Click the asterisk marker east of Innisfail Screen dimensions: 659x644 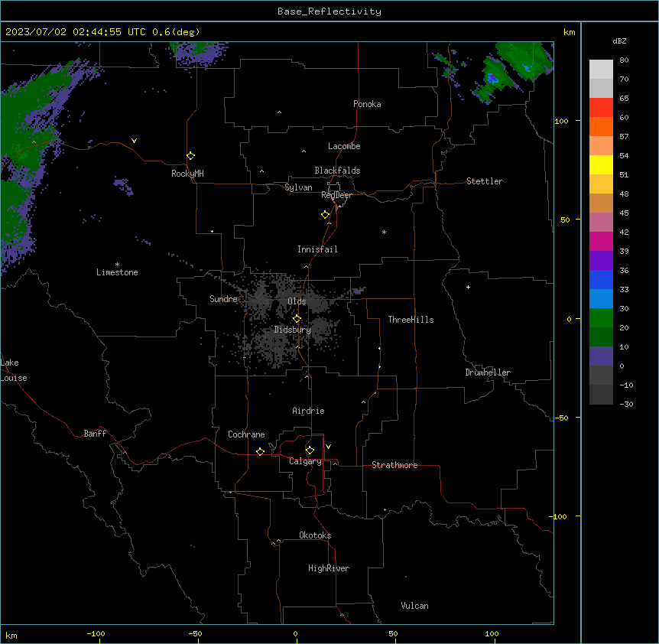pyautogui.click(x=384, y=232)
